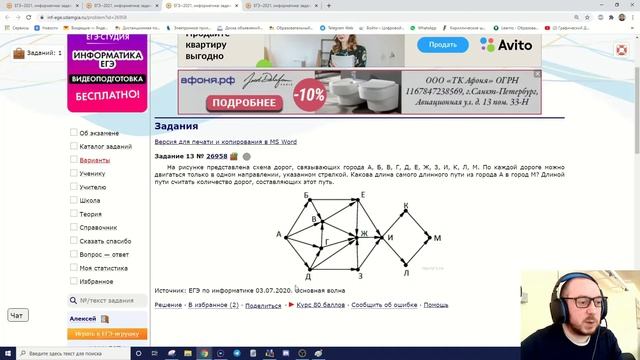The image size is (640, 360).
Task: Open the Каталог заданий menu item
Action: (x=106, y=147)
